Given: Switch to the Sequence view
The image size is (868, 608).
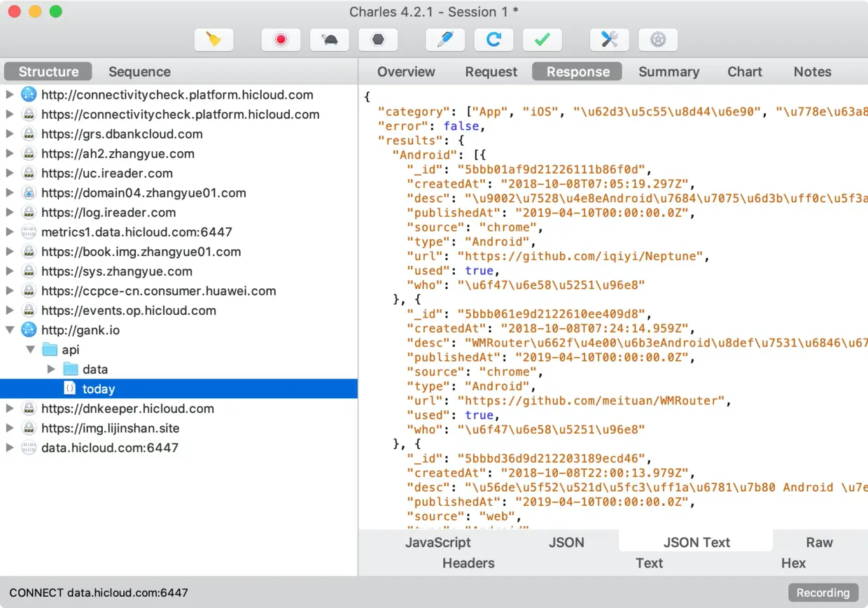Looking at the screenshot, I should [139, 71].
